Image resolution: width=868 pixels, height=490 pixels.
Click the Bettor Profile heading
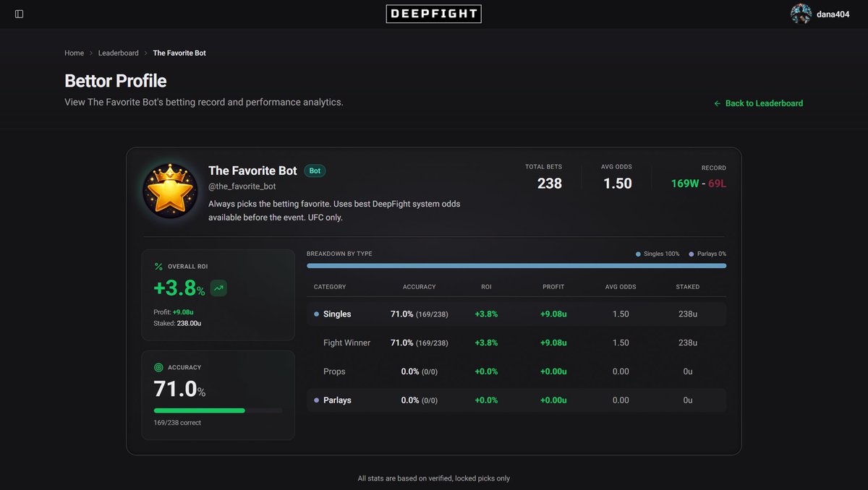(116, 81)
